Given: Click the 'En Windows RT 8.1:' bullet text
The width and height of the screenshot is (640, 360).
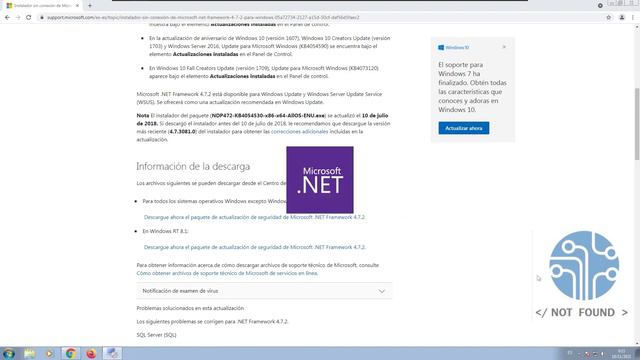Looking at the screenshot, I should click(x=165, y=231).
